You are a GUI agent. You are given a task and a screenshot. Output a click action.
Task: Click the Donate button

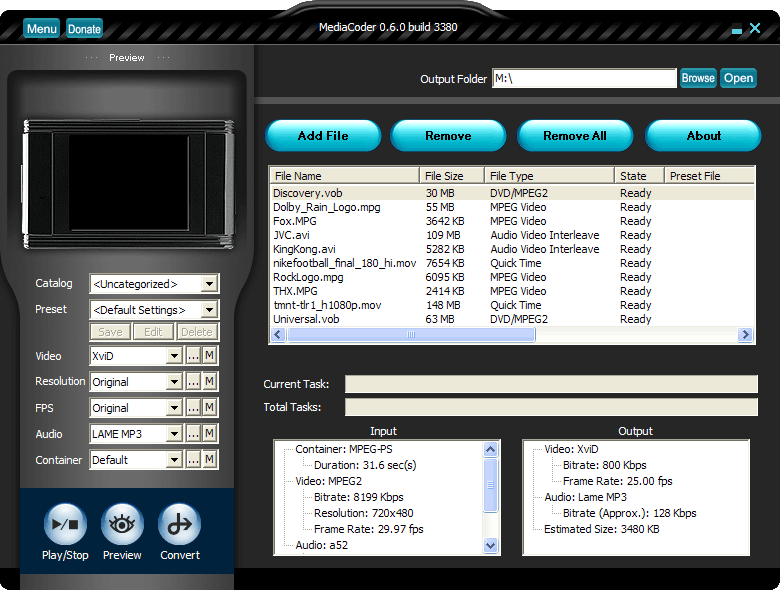point(84,29)
